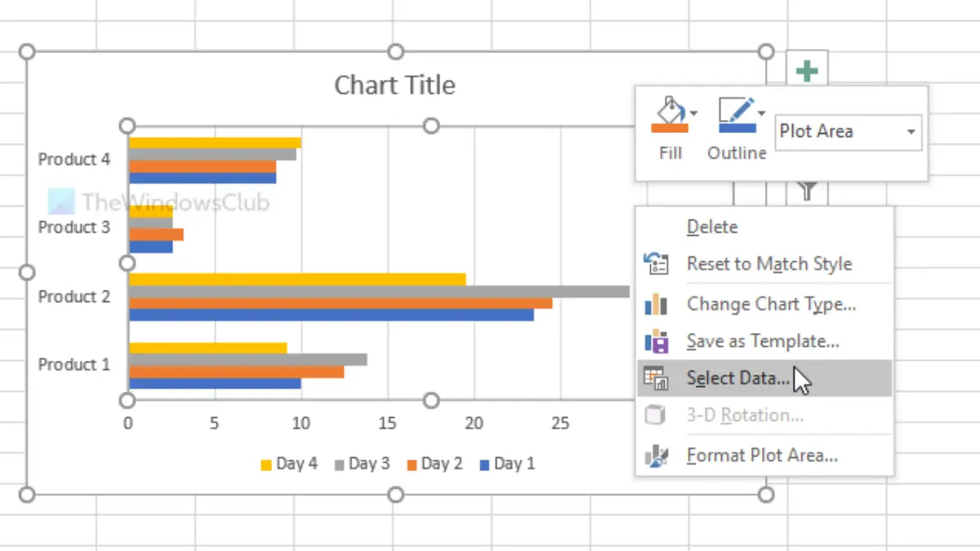Select the gray Product 2 bar
Viewport: 980px width, 551px height.
379,291
